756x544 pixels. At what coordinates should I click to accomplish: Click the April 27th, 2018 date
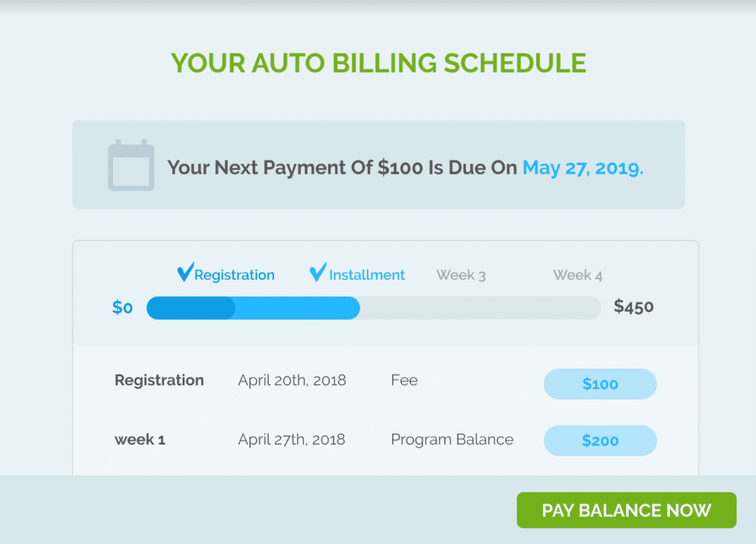[291, 439]
